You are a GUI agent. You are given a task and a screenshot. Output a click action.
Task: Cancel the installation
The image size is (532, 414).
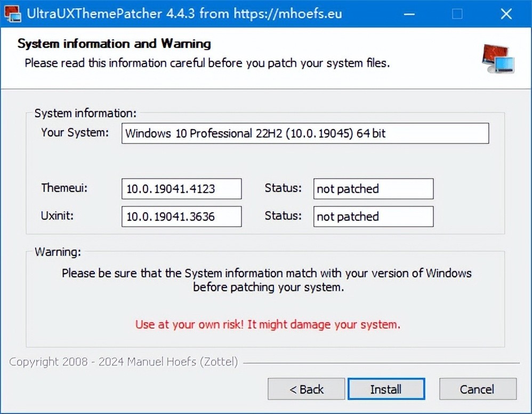click(x=477, y=389)
